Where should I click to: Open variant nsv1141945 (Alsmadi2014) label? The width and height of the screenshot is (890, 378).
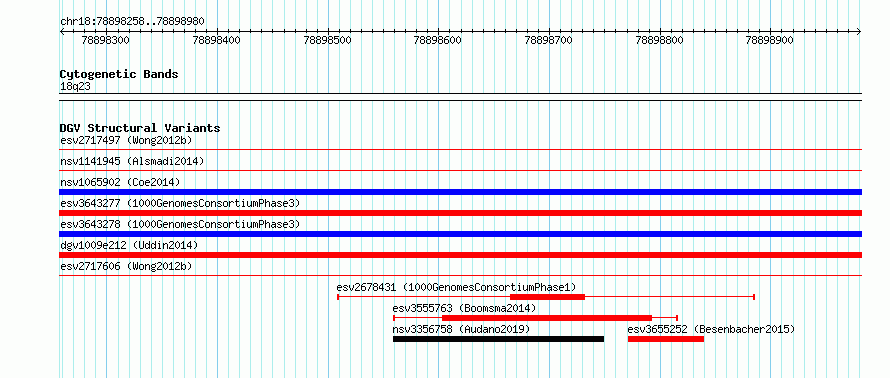pyautogui.click(x=132, y=161)
